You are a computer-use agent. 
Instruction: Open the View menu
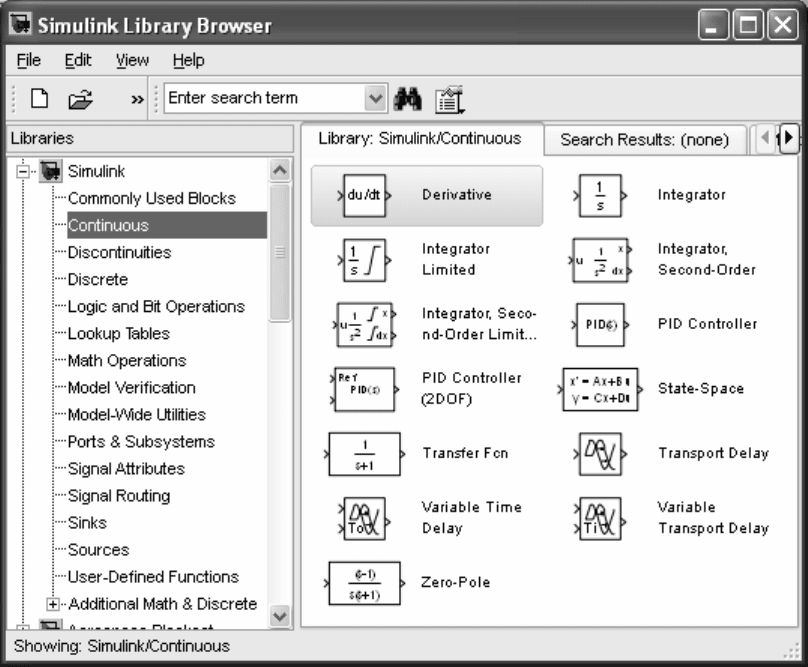click(x=132, y=60)
